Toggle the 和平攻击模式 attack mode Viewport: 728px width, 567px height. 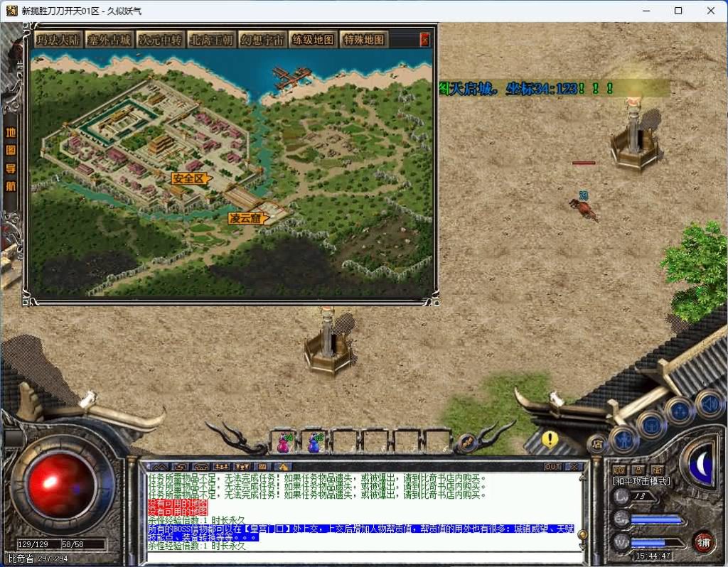point(641,481)
